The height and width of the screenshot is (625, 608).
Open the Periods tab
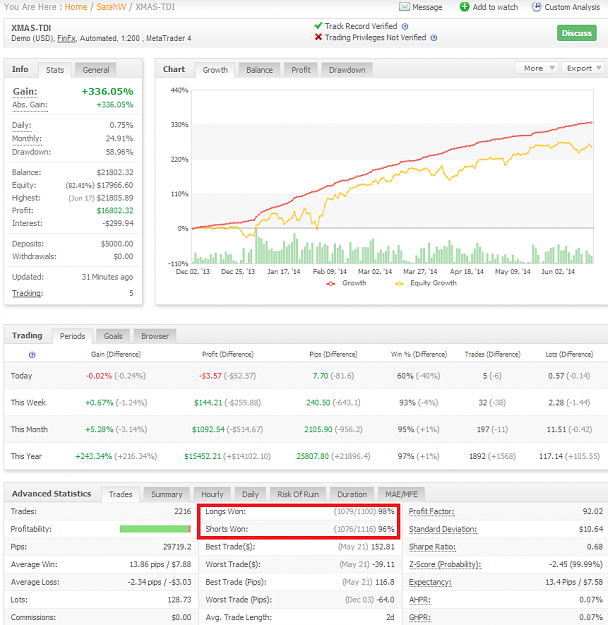[x=73, y=336]
